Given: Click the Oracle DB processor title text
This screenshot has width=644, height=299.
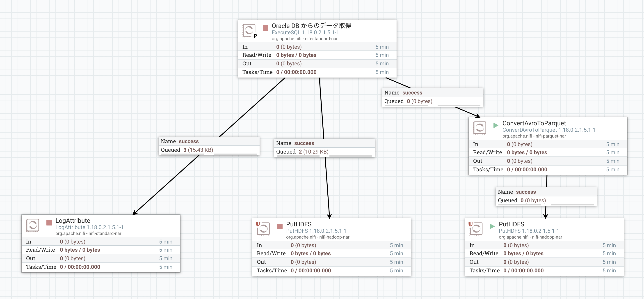Looking at the screenshot, I should pyautogui.click(x=311, y=25).
